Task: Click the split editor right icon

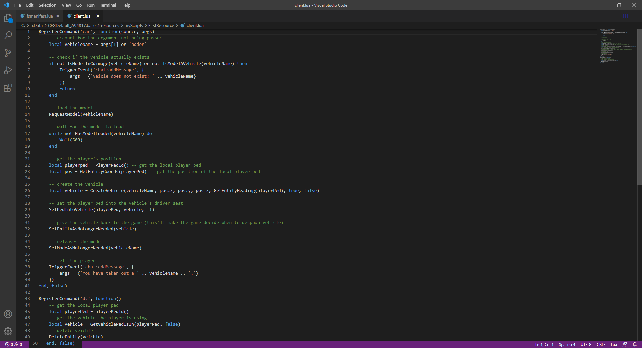Action: click(626, 16)
